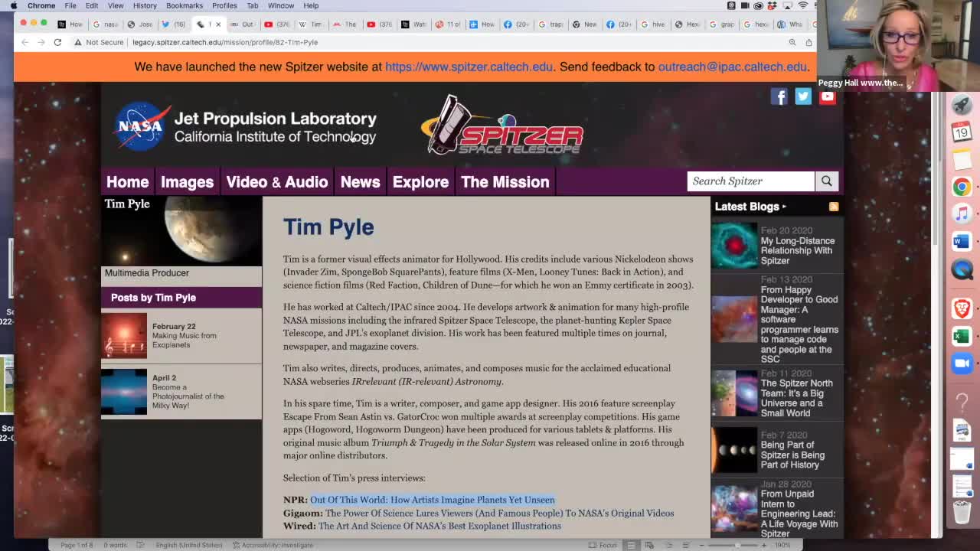Open Become a Photojournalist post
This screenshot has width=980, height=551.
(188, 396)
